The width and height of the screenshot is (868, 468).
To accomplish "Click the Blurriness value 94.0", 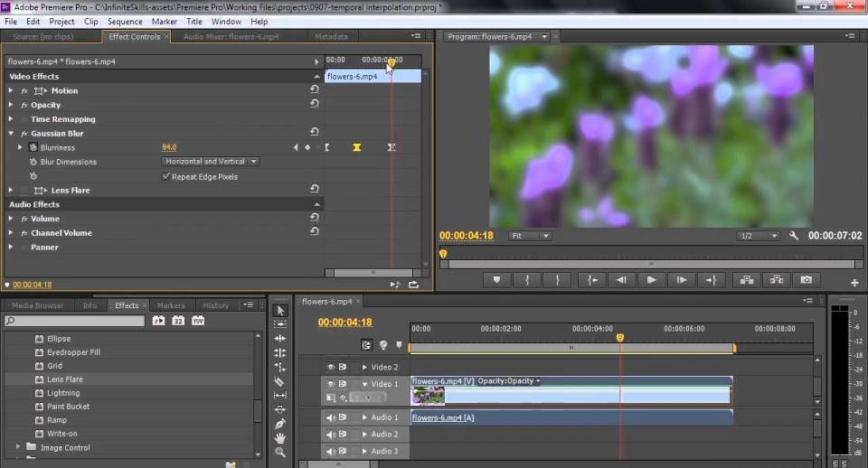I will coord(169,147).
